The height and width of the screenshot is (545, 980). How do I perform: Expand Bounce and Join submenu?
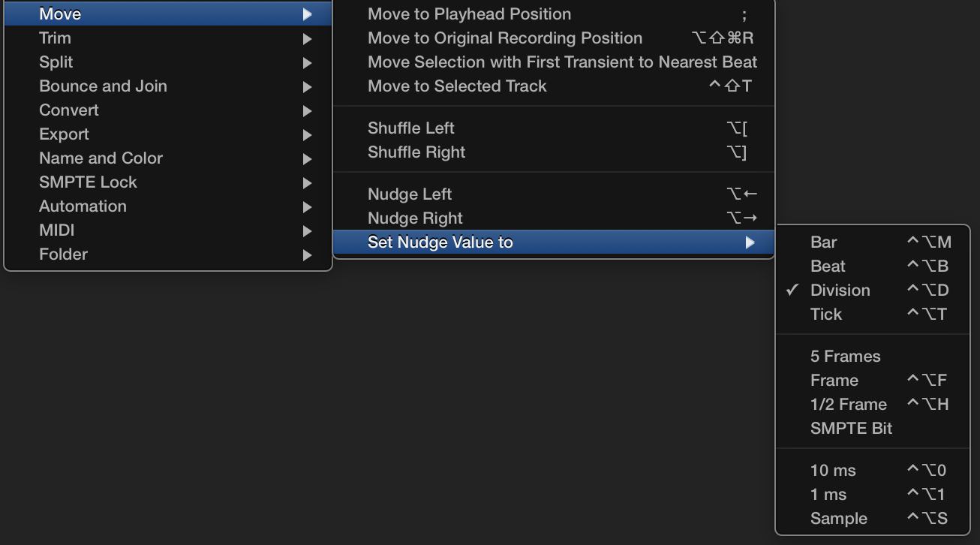pos(103,86)
